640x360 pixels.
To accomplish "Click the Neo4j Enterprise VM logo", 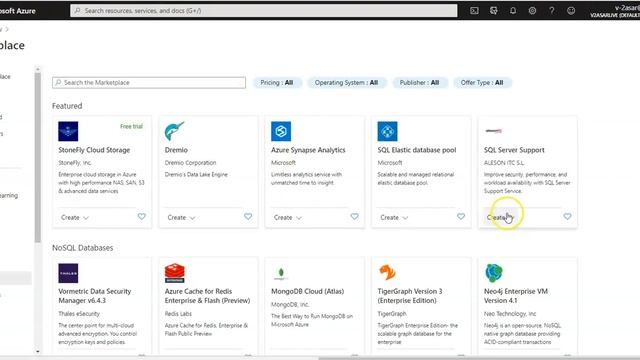I will click(494, 273).
